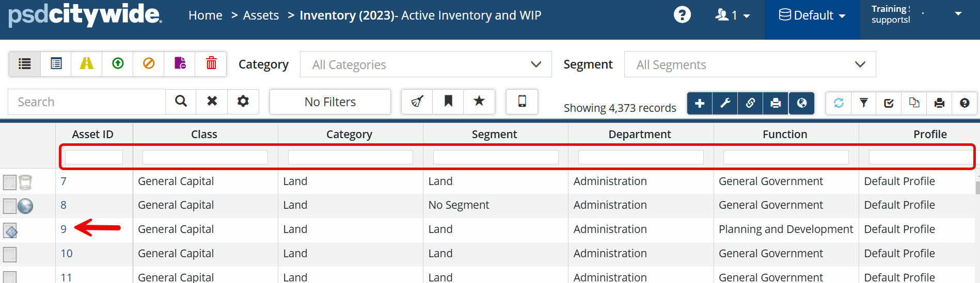Click the wrench tools icon
The image size is (980, 283).
click(x=725, y=103)
